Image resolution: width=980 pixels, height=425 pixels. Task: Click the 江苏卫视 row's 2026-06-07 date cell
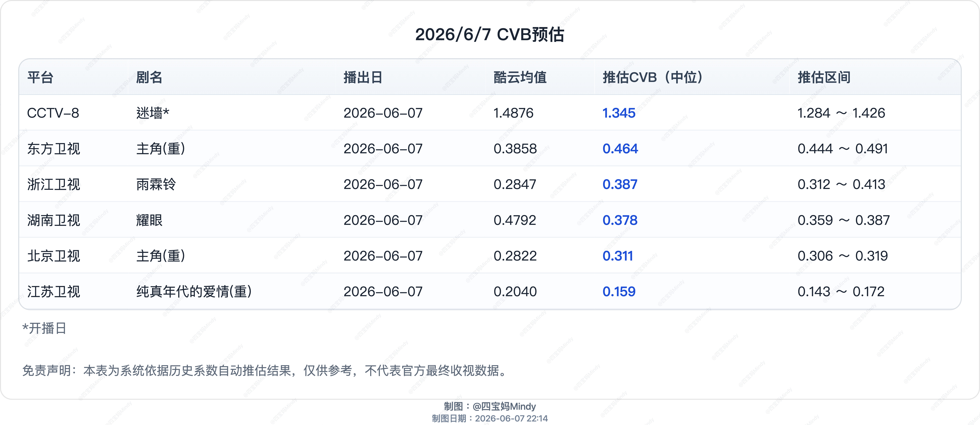pos(383,292)
